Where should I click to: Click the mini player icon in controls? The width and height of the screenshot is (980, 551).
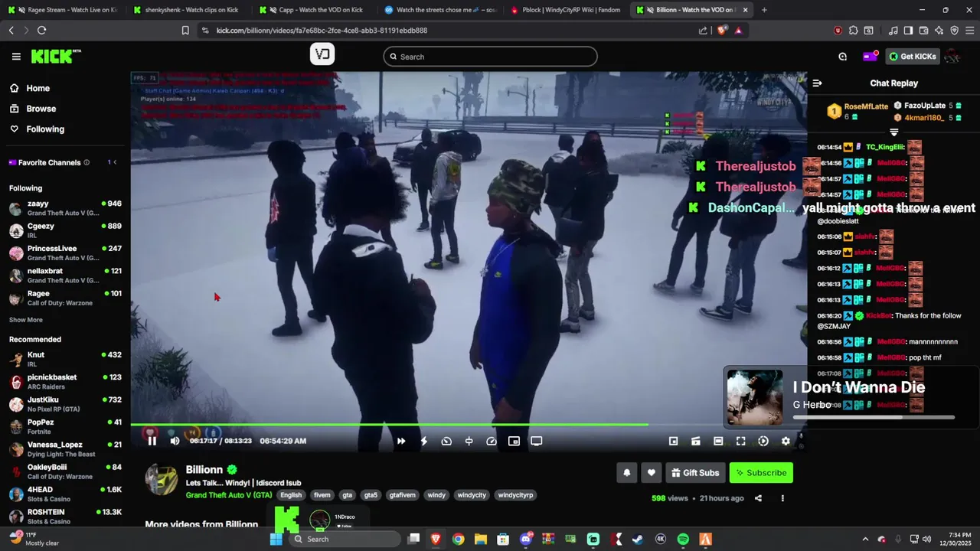673,441
